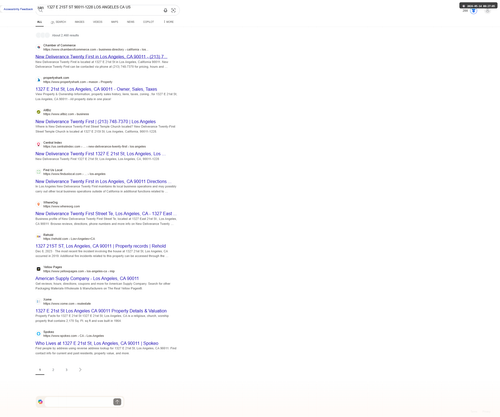The width and height of the screenshot is (500, 417).
Task: Open visual search camera icon in search box
Action: [x=173, y=10]
